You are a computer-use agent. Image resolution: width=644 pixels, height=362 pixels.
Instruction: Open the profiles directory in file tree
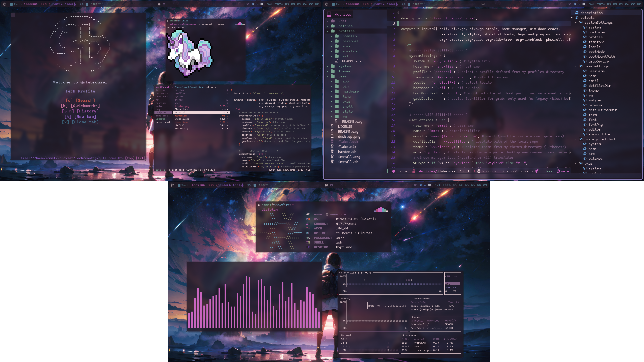pos(347,31)
